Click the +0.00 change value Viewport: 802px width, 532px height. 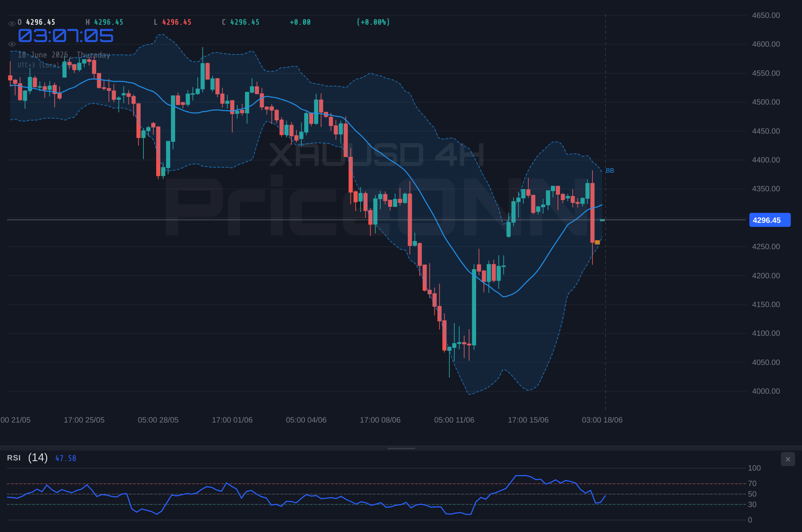coord(300,22)
